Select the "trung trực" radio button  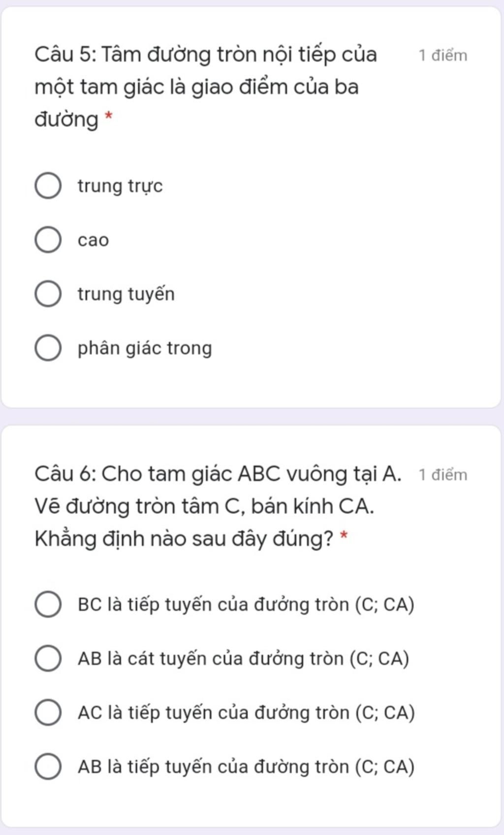[48, 186]
